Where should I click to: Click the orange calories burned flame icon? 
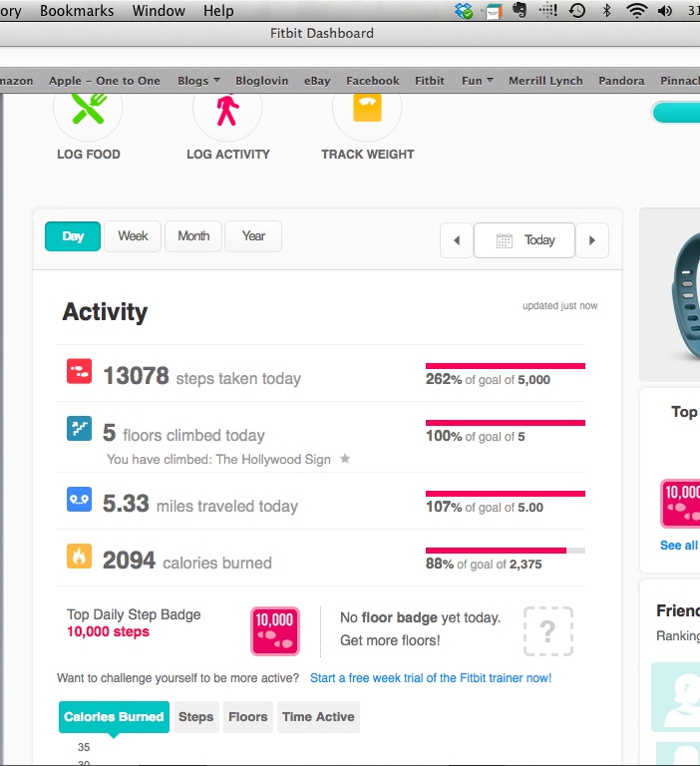point(79,556)
